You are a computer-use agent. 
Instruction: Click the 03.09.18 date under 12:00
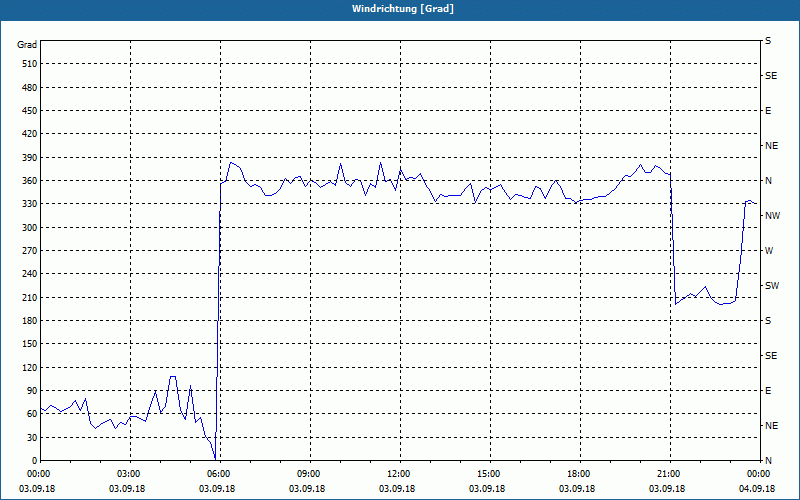397,489
